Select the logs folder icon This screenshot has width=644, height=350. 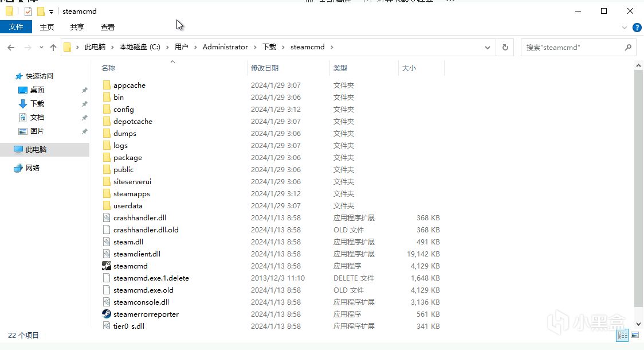point(107,146)
